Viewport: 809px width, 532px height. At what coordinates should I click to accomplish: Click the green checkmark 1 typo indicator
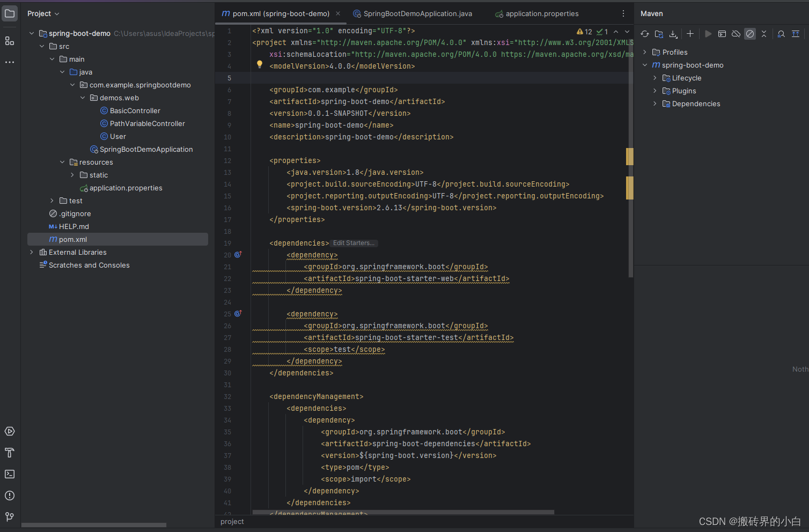(602, 32)
